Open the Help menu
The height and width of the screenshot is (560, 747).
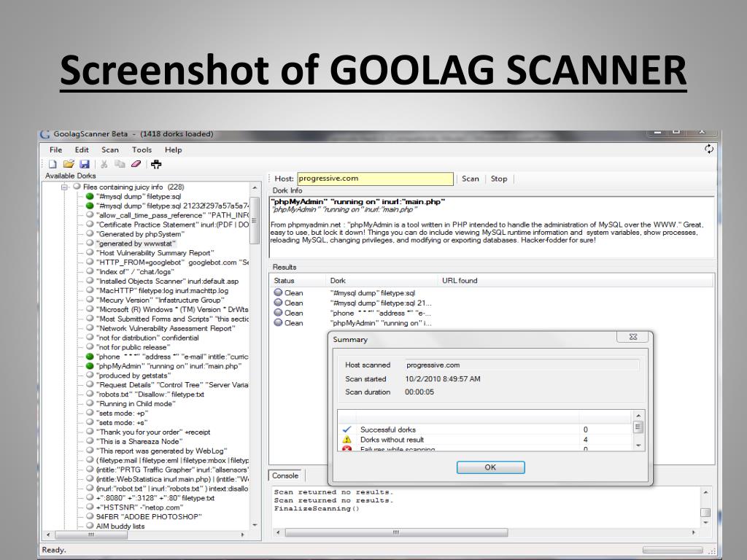tap(174, 150)
